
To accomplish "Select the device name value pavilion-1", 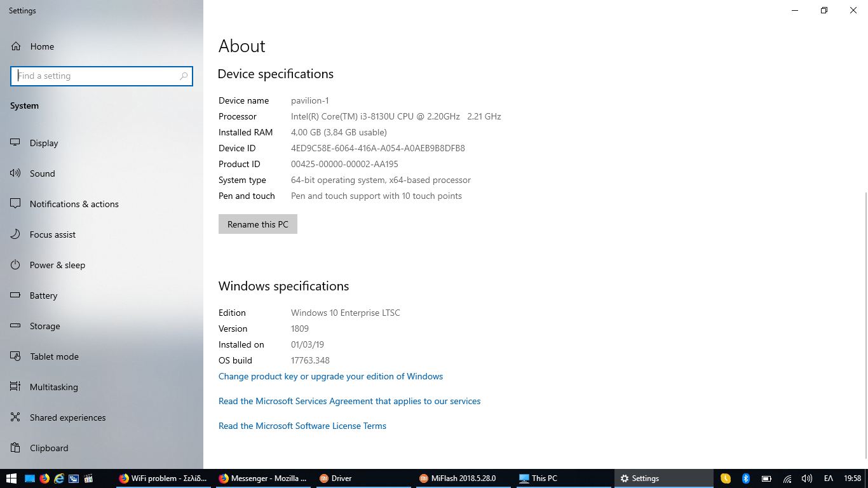I will click(x=310, y=100).
